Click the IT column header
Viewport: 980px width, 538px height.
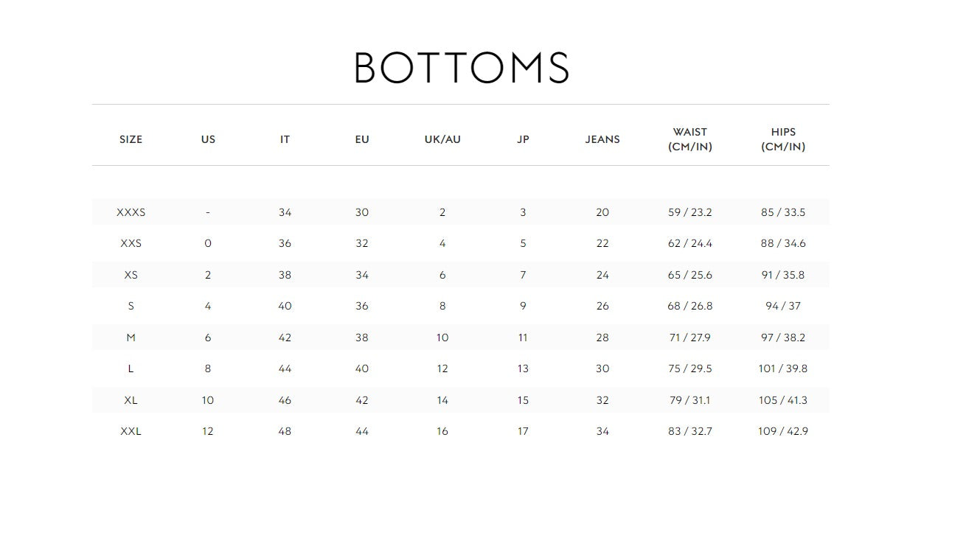[285, 139]
